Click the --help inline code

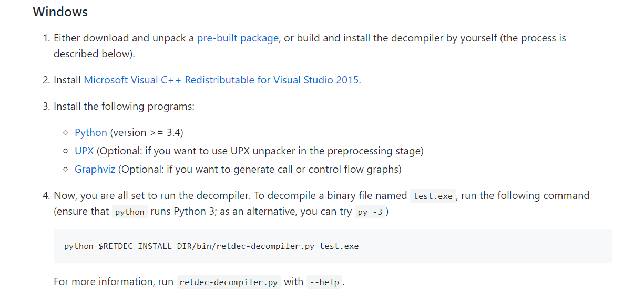[x=324, y=282]
